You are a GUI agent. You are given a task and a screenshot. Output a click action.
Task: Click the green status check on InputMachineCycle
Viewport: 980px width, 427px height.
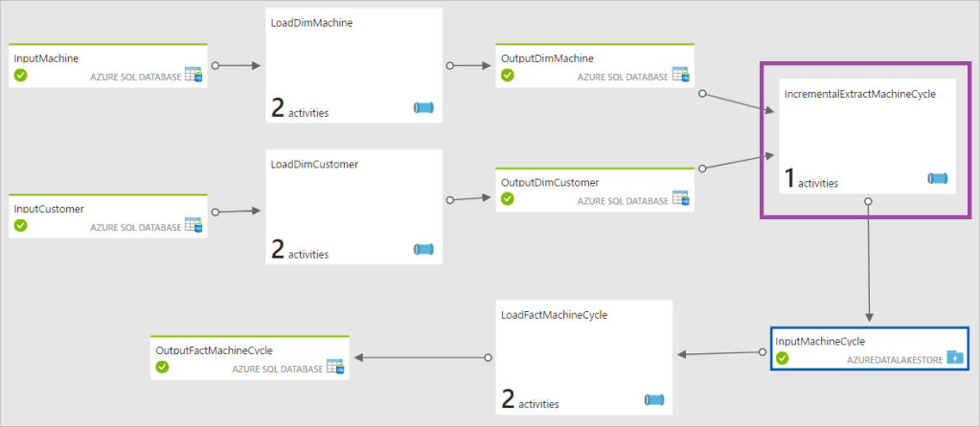coord(783,358)
